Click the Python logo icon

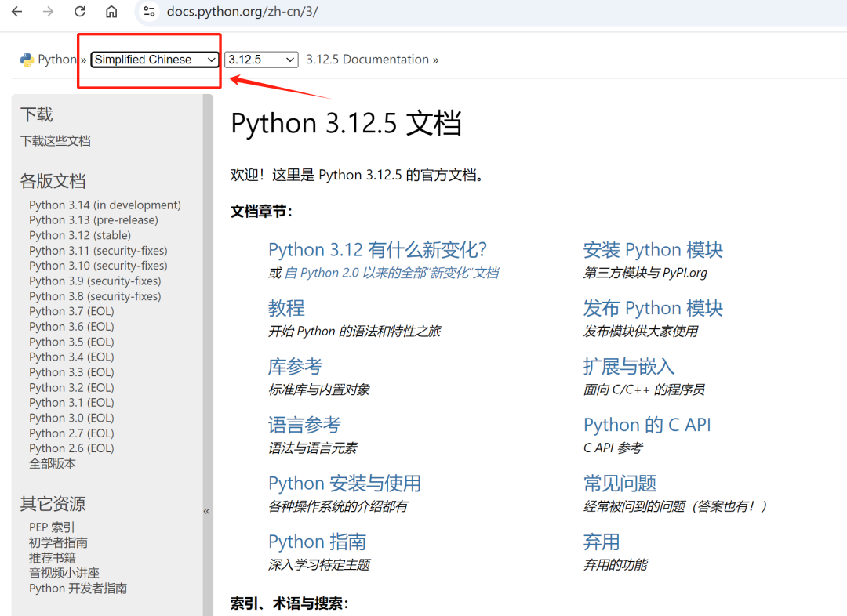point(27,60)
